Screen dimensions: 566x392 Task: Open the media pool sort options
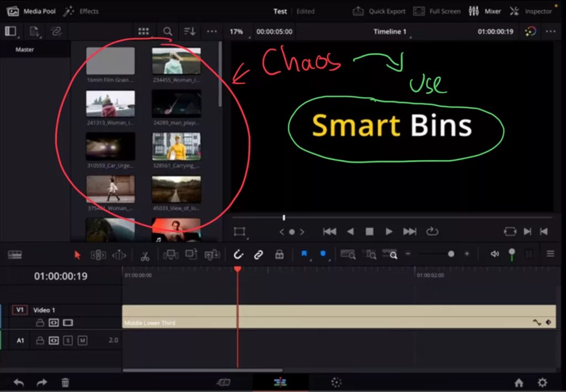point(190,31)
